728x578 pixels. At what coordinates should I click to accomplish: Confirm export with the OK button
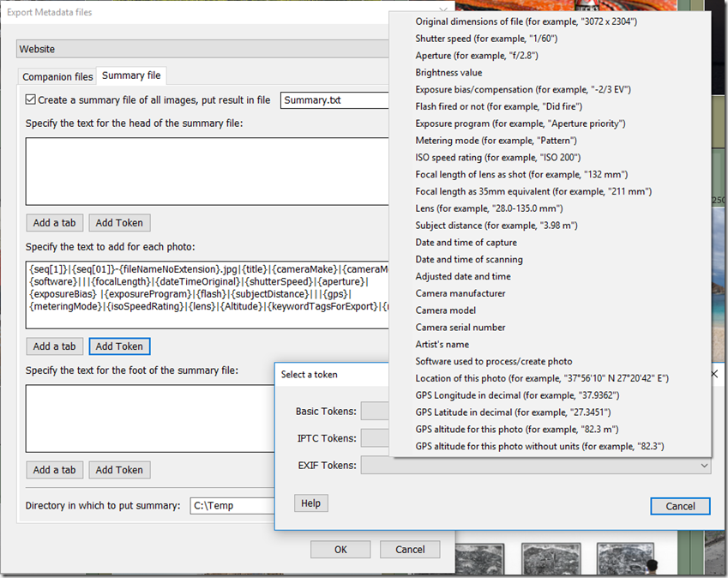340,549
